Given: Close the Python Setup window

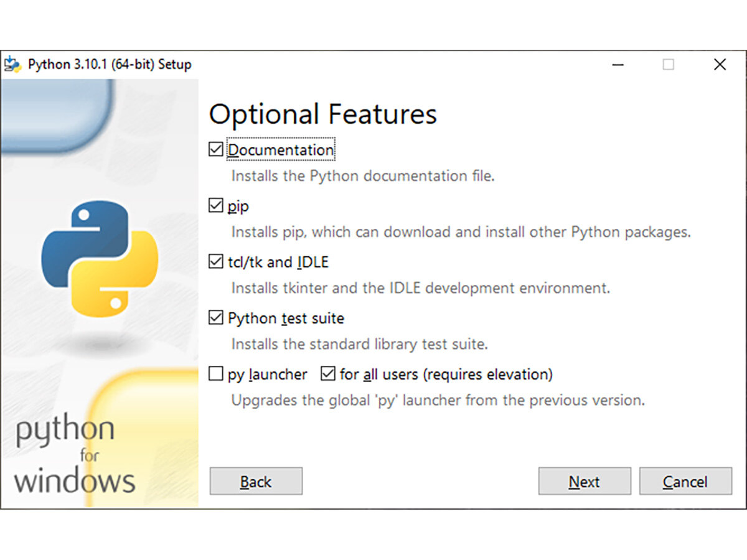Looking at the screenshot, I should click(720, 64).
